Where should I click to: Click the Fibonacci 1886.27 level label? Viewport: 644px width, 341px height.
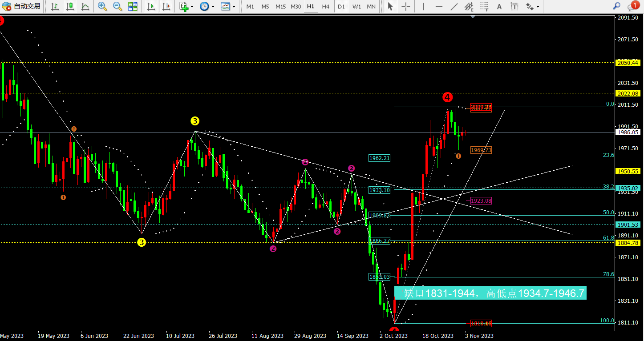pyautogui.click(x=379, y=241)
